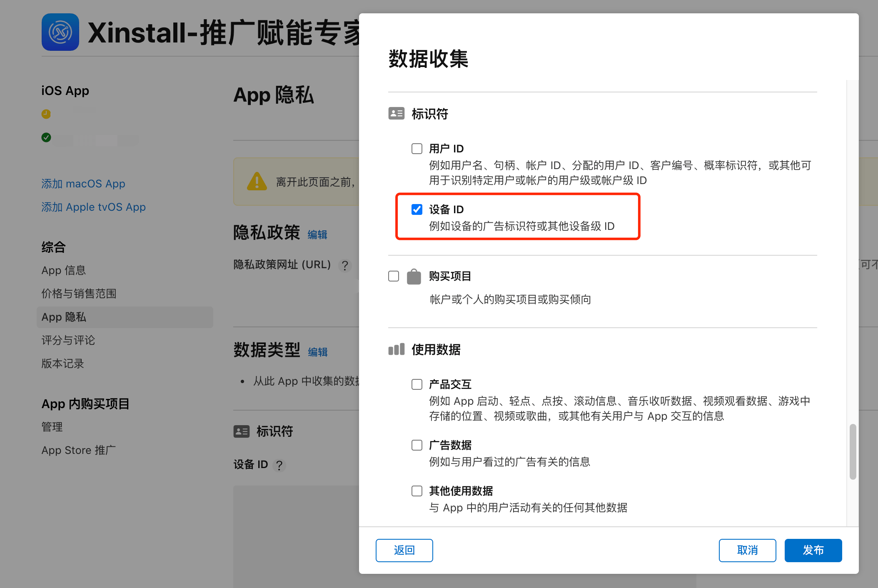Click the Xinstall app icon

pos(60,32)
